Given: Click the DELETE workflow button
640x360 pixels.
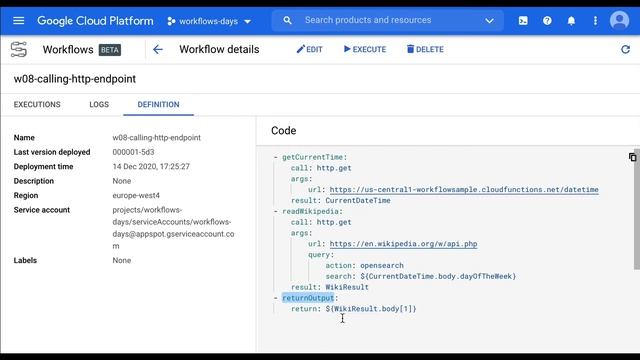Looking at the screenshot, I should 425,49.
